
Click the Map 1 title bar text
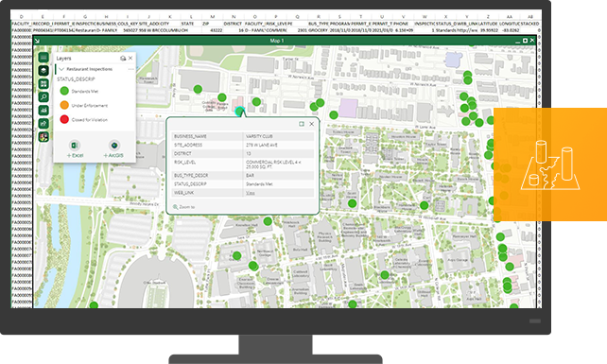(x=277, y=41)
